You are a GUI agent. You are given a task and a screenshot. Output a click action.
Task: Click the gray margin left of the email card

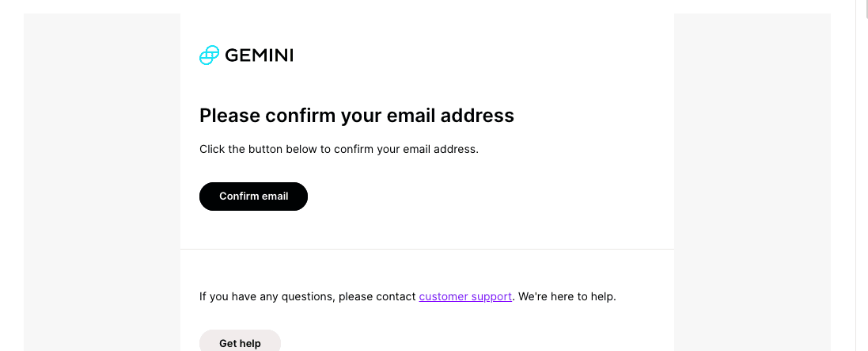[102, 183]
